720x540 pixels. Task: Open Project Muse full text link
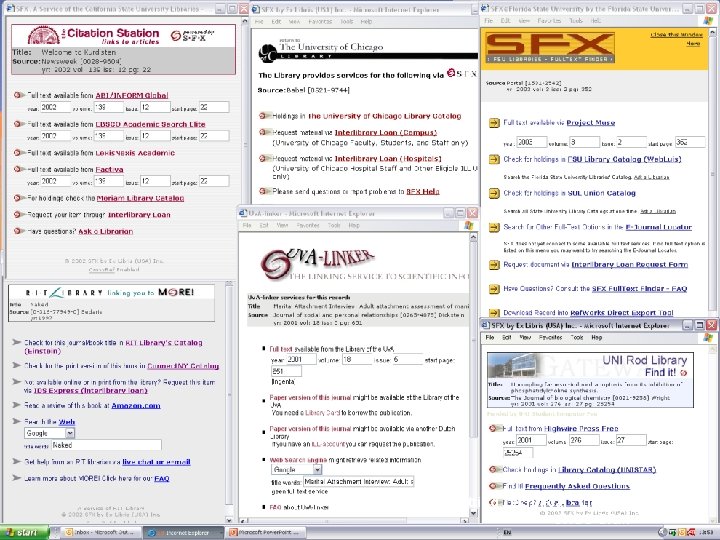coord(591,123)
